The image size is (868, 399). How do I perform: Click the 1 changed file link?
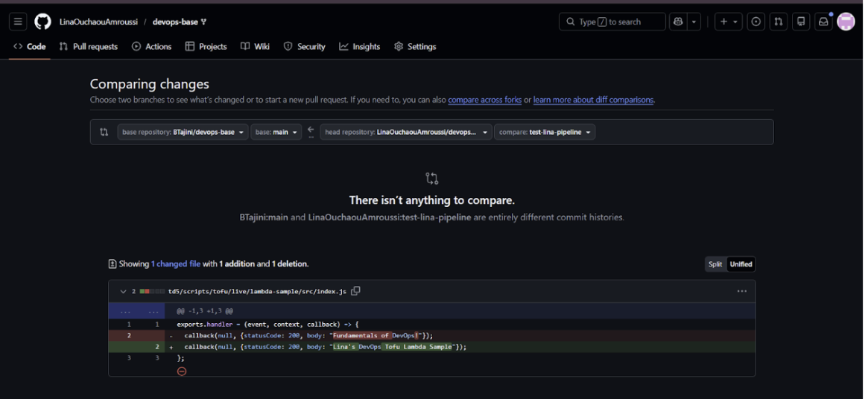(176, 264)
